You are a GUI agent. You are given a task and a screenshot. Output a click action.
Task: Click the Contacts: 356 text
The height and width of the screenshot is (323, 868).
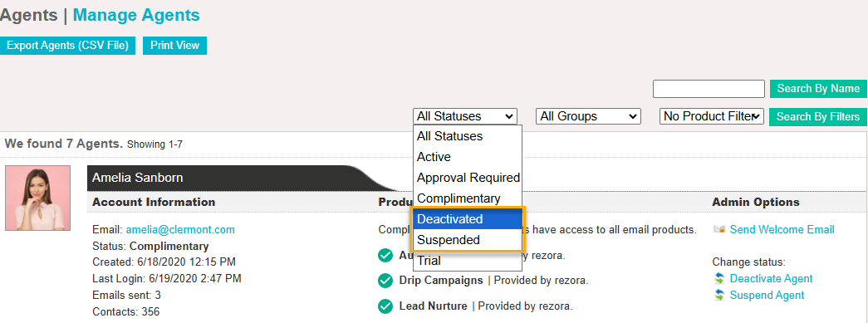click(x=125, y=312)
